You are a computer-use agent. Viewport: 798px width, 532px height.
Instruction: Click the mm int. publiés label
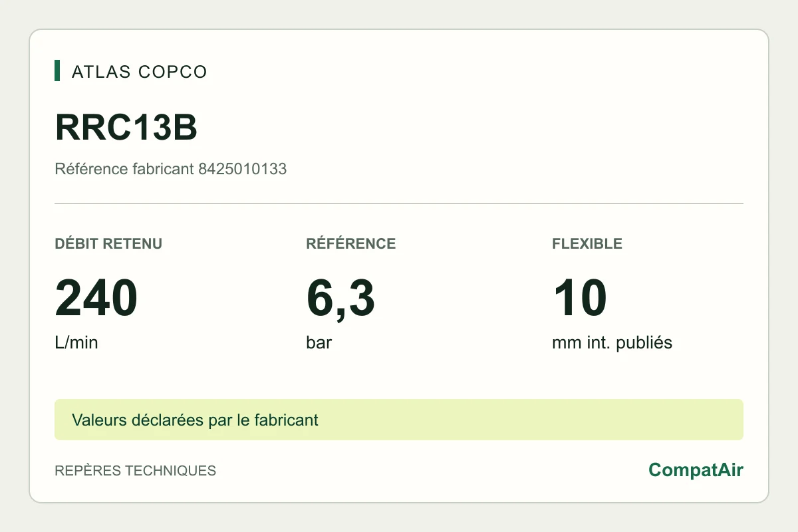612,343
